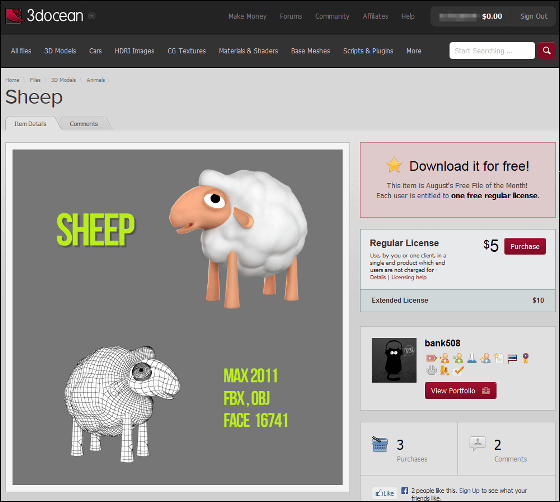Image resolution: width=560 pixels, height=502 pixels.
Task: Click the gold star icon in the free banner
Action: coord(394,165)
